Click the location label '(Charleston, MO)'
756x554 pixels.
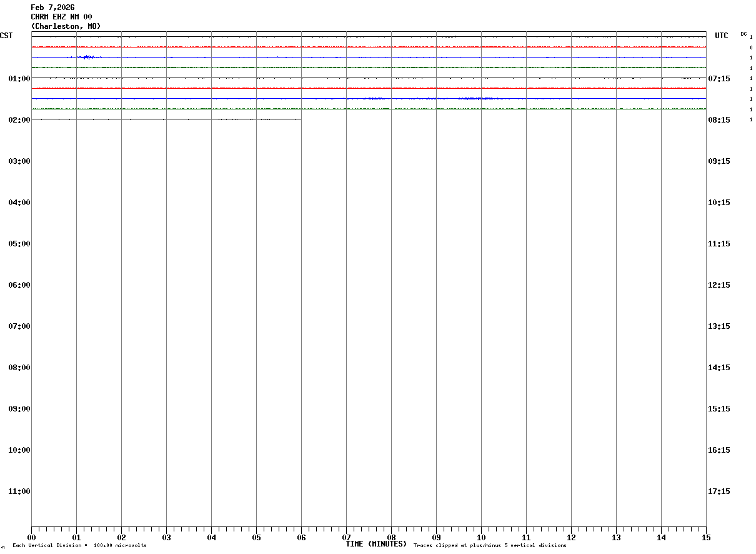tap(66, 26)
